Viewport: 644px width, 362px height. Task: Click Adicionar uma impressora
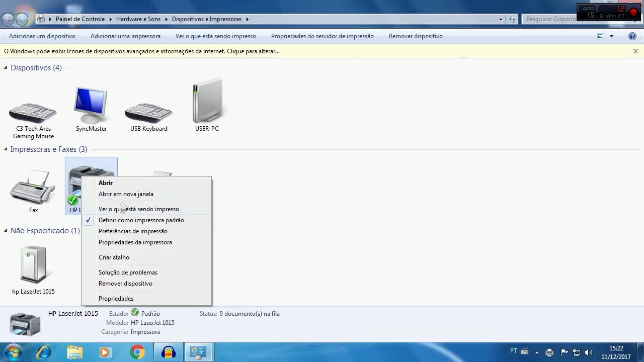(125, 36)
